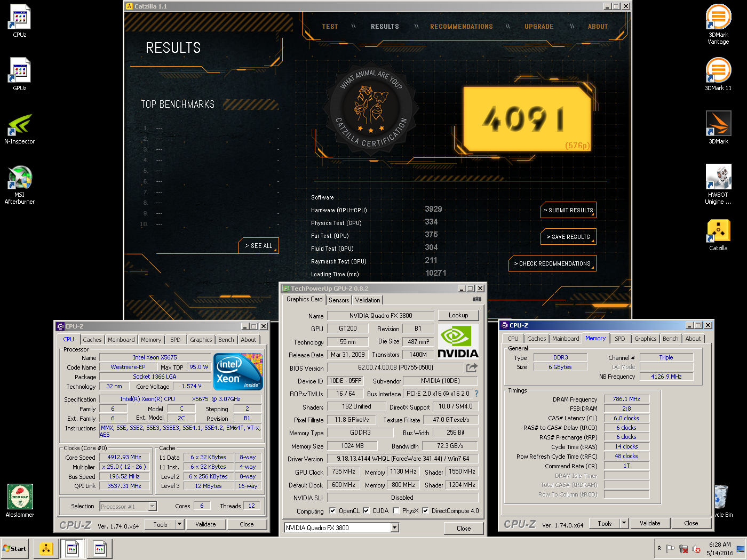This screenshot has width=747, height=560.
Task: Open Bench tab in left CPU-Z window
Action: coord(226,340)
